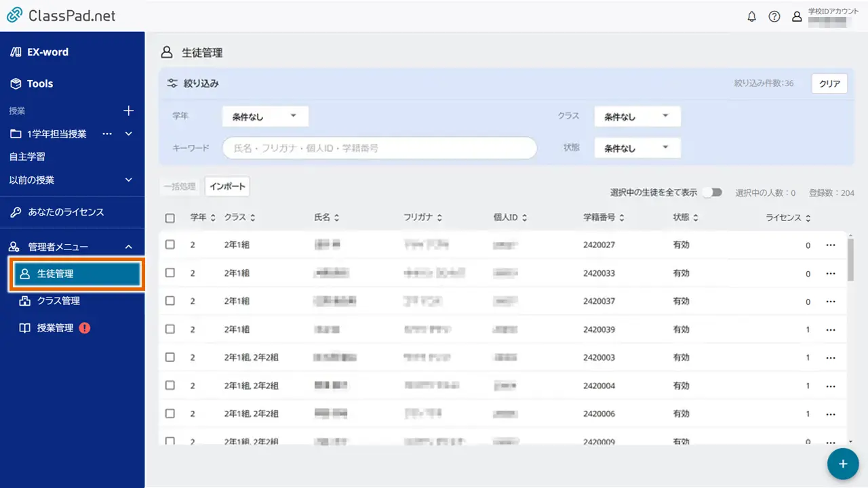Enable the 選択中の生徒を全て表示 toggle
Image resolution: width=868 pixels, height=488 pixels.
pyautogui.click(x=712, y=192)
